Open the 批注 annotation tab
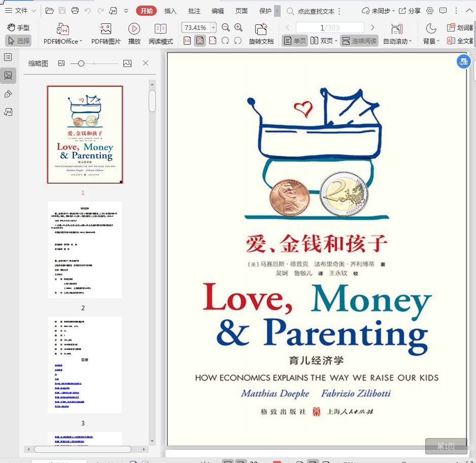476x463 pixels. point(194,11)
